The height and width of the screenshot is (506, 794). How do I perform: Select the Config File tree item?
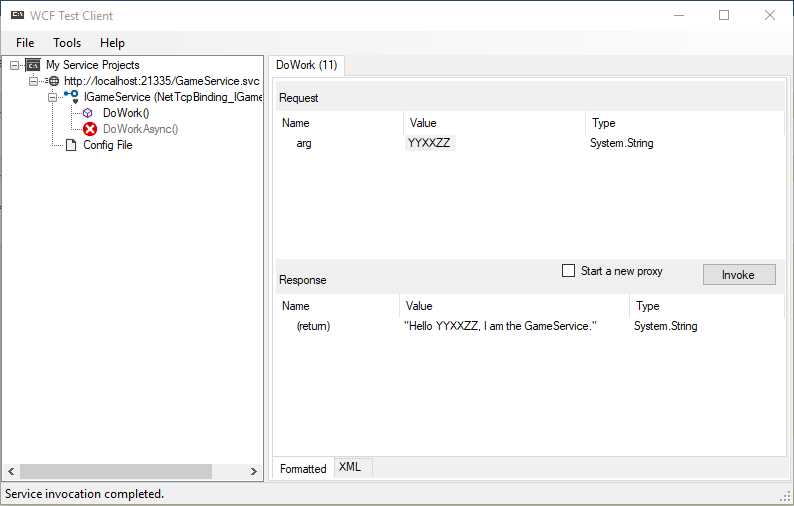click(107, 145)
